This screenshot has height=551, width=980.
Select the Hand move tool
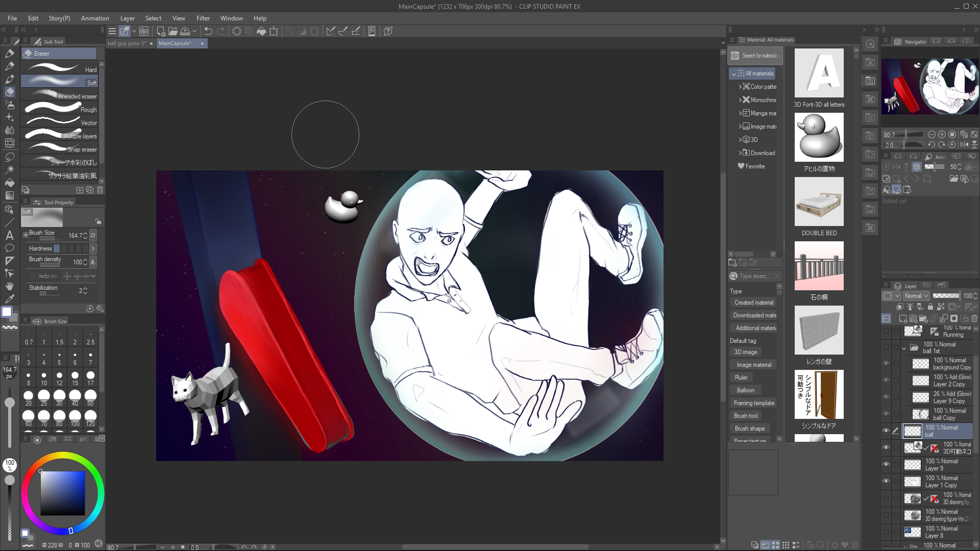9,286
